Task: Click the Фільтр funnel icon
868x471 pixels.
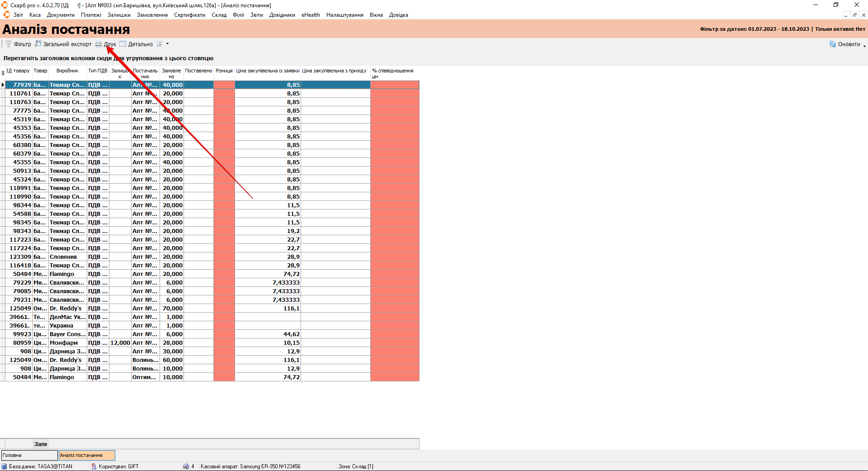Action: tap(8, 44)
